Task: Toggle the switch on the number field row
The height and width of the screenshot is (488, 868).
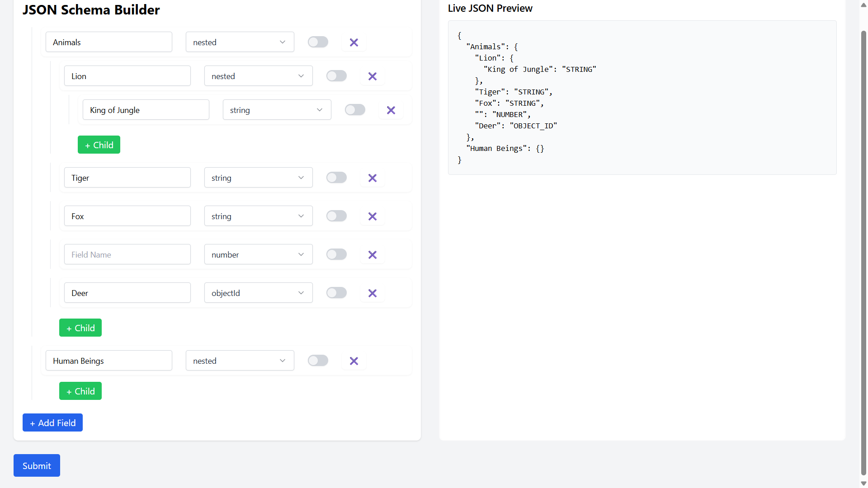Action: tap(337, 254)
